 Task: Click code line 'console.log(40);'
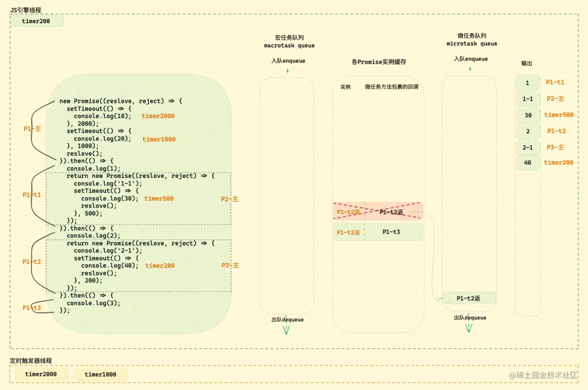pos(110,265)
